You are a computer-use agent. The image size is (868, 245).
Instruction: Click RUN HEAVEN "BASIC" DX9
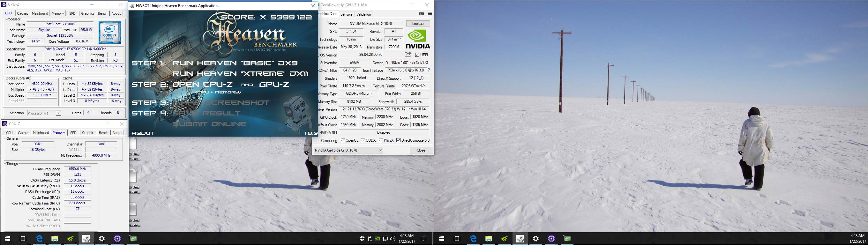pos(235,63)
